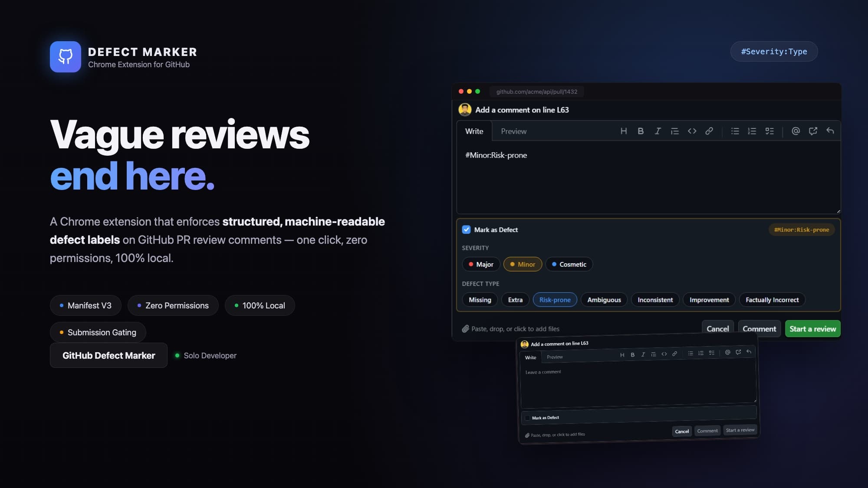Add numbered list in the main comment toolbar

(752, 131)
